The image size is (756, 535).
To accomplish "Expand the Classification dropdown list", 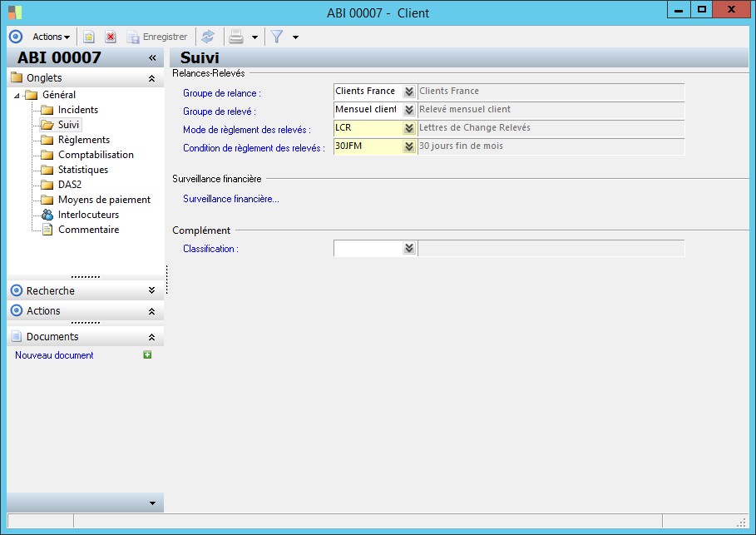I will point(408,248).
